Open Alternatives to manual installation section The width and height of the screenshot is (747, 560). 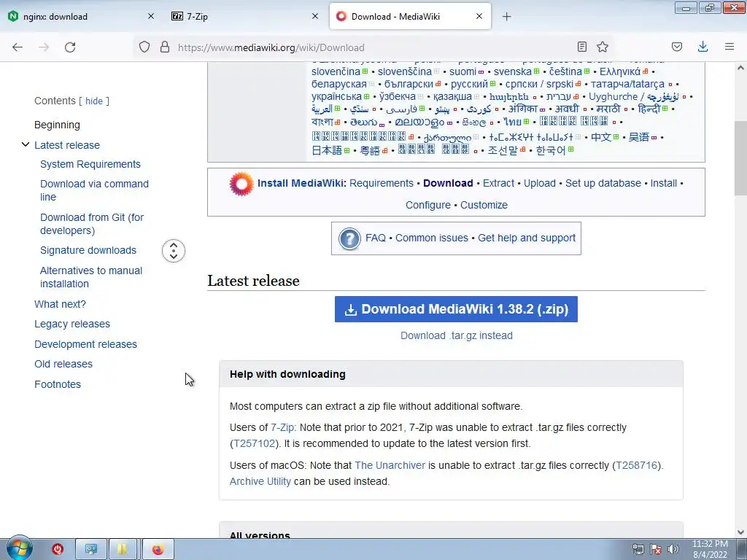[91, 277]
